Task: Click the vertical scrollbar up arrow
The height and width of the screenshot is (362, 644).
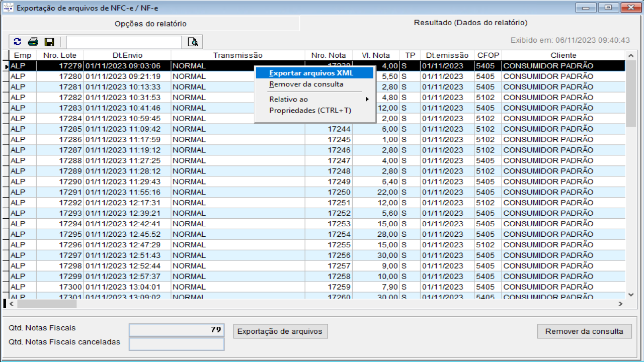Action: pyautogui.click(x=631, y=55)
